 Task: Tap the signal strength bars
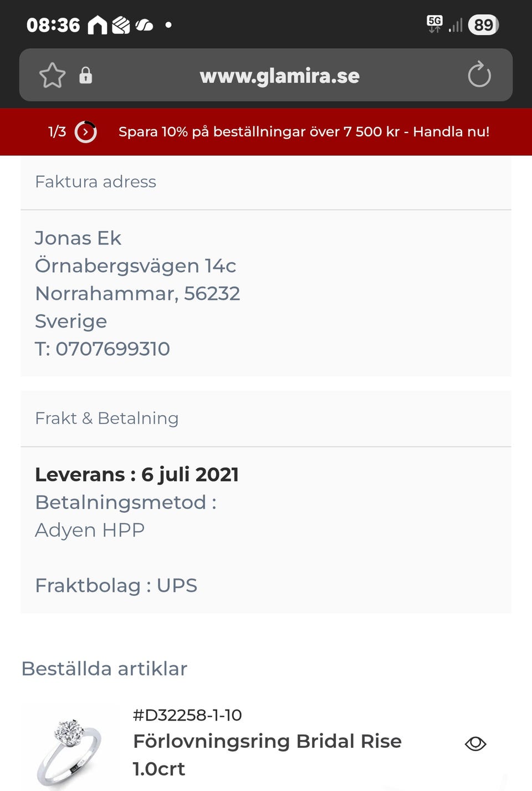456,25
